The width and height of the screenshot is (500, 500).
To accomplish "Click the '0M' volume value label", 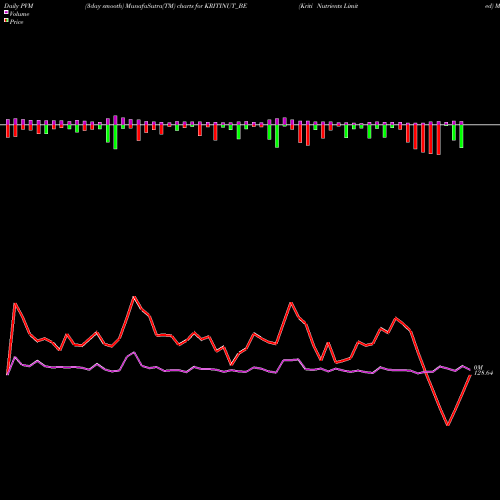I will coord(478,368).
